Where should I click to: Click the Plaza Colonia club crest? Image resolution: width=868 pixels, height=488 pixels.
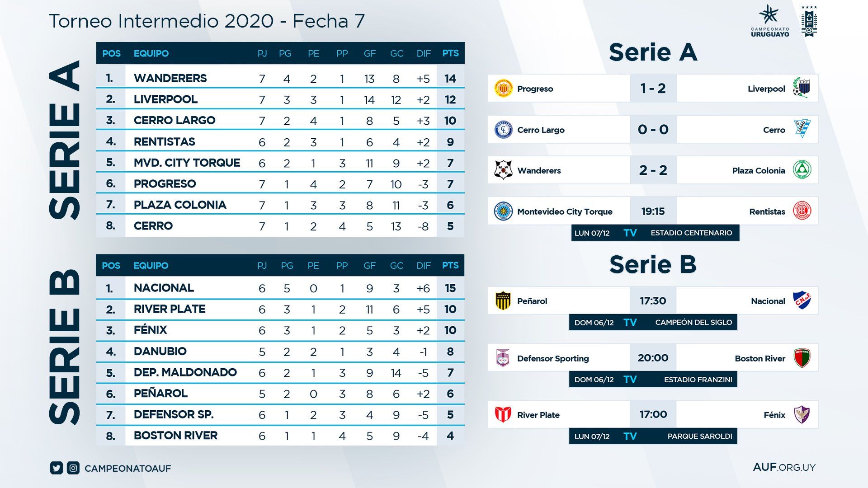(x=802, y=170)
